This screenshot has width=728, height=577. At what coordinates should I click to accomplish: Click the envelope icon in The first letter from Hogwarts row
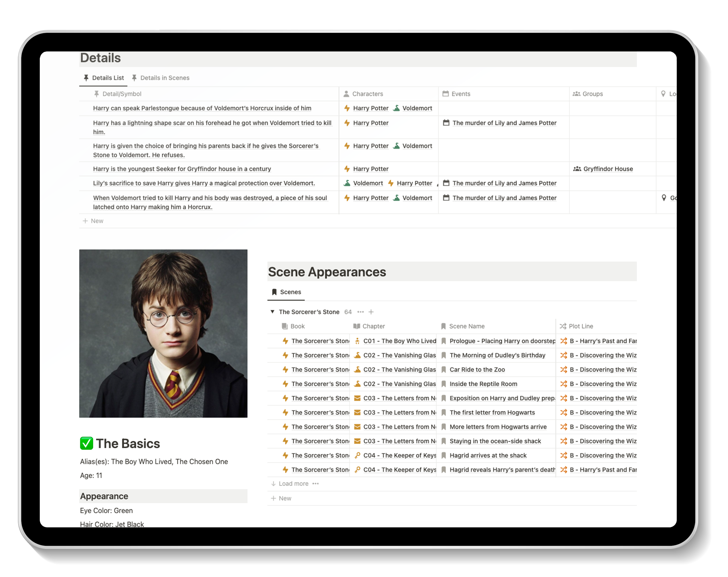(357, 413)
